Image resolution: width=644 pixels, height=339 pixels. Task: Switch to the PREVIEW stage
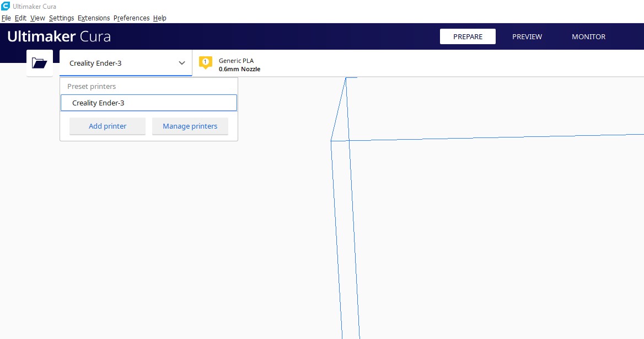pos(527,36)
